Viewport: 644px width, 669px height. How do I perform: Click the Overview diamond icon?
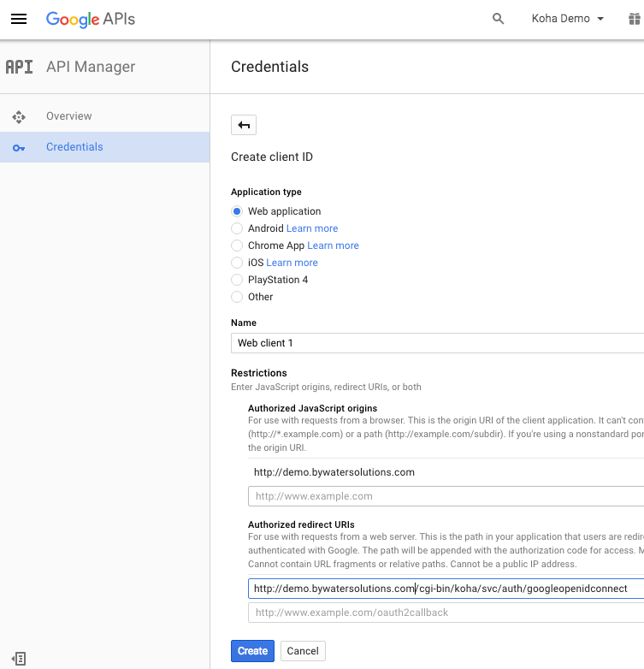(x=19, y=116)
